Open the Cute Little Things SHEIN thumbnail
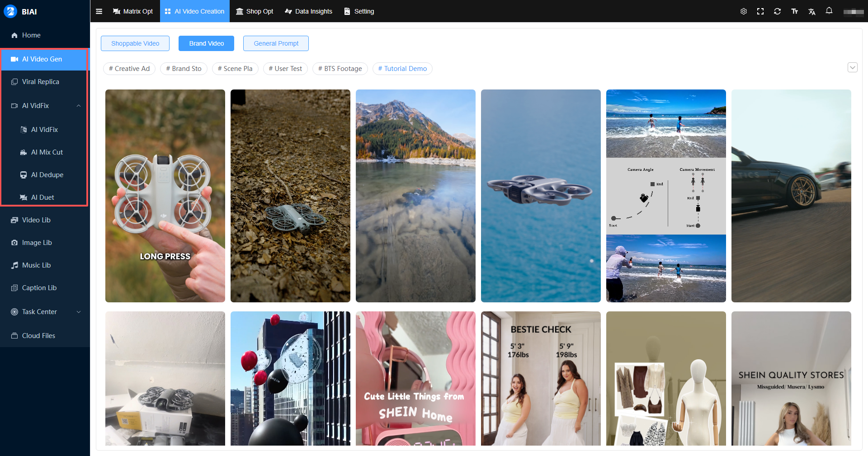 point(415,379)
